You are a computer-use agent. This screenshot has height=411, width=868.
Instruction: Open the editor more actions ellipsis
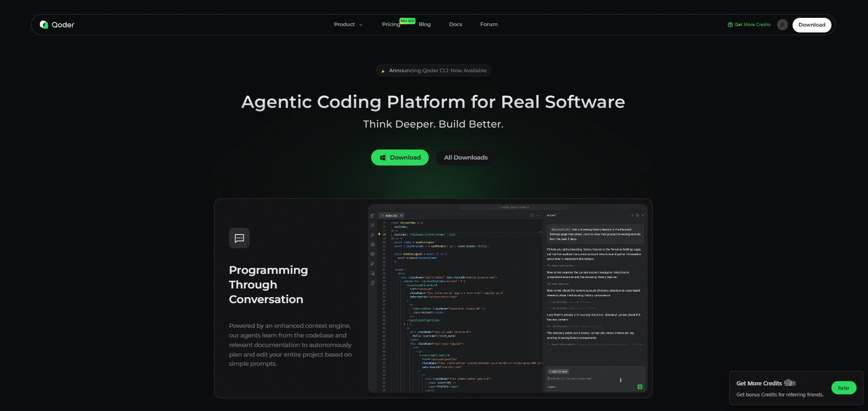pos(538,215)
